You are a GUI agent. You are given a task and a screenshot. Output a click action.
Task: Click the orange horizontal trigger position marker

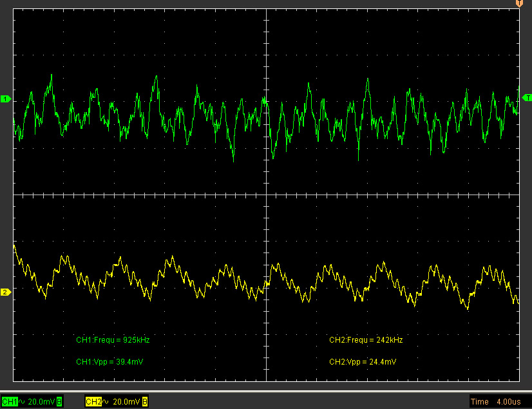click(519, 3)
